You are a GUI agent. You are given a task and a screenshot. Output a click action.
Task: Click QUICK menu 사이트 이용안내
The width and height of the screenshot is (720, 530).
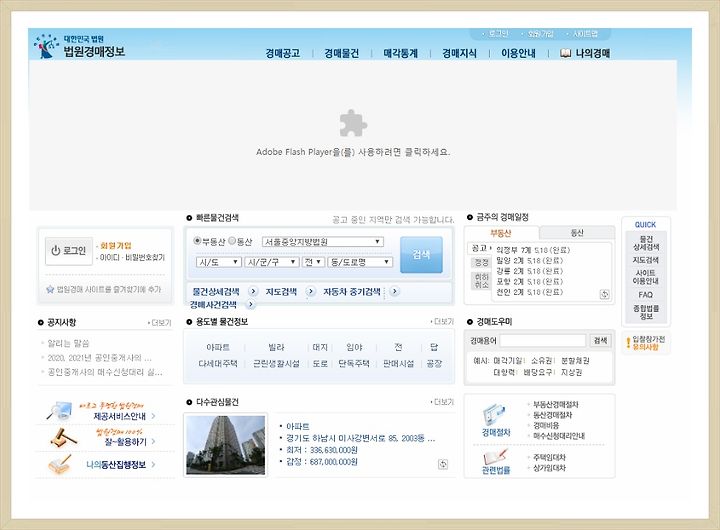click(x=646, y=277)
